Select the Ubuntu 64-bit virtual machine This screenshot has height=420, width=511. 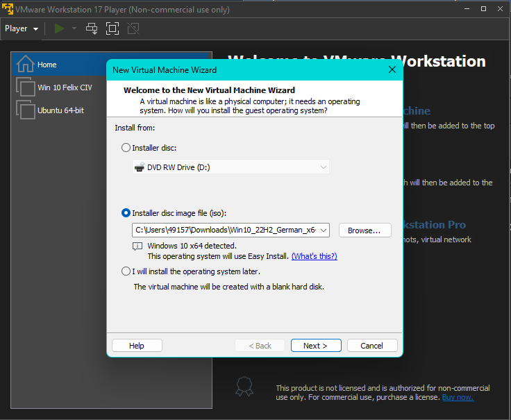pos(62,110)
